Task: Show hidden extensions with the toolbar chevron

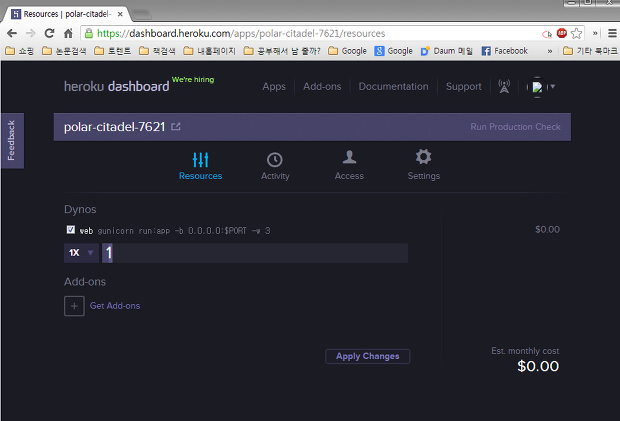Action: click(x=595, y=33)
